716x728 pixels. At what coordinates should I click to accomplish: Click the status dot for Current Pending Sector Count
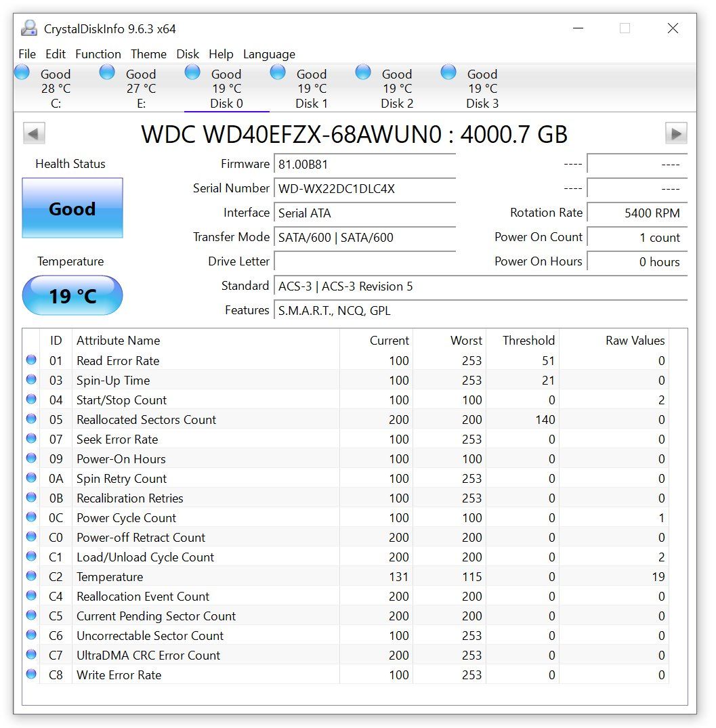click(31, 615)
